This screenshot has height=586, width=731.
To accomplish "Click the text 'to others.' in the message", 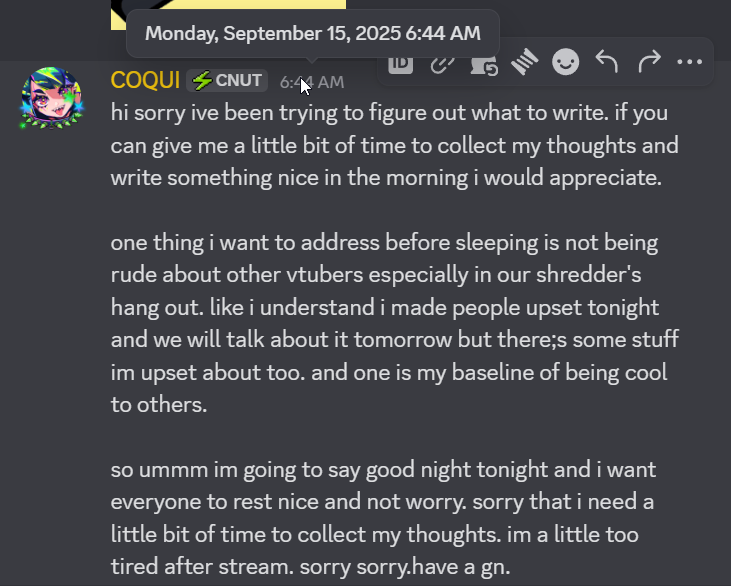I will (x=159, y=405).
